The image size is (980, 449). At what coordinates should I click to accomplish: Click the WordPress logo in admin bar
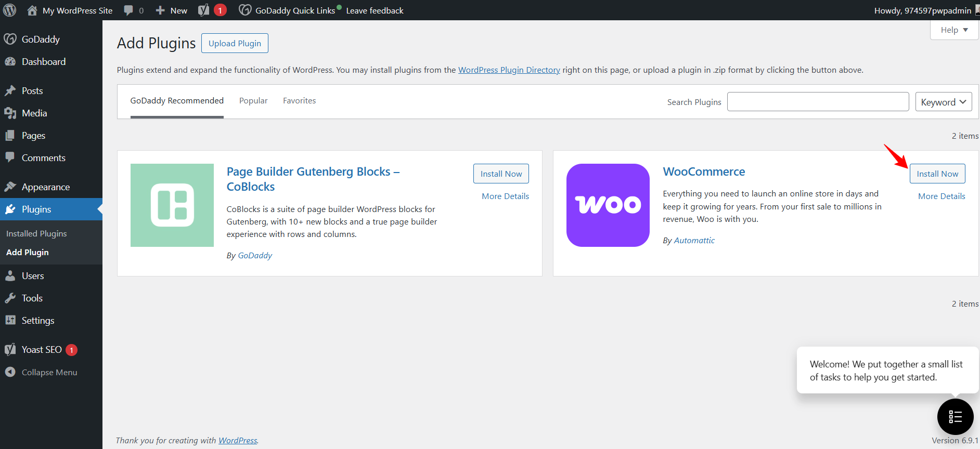(10, 10)
